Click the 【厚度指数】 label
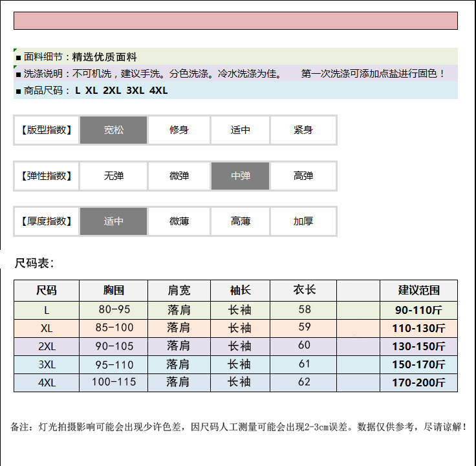Viewport: 476px width, 466px height. 47,221
